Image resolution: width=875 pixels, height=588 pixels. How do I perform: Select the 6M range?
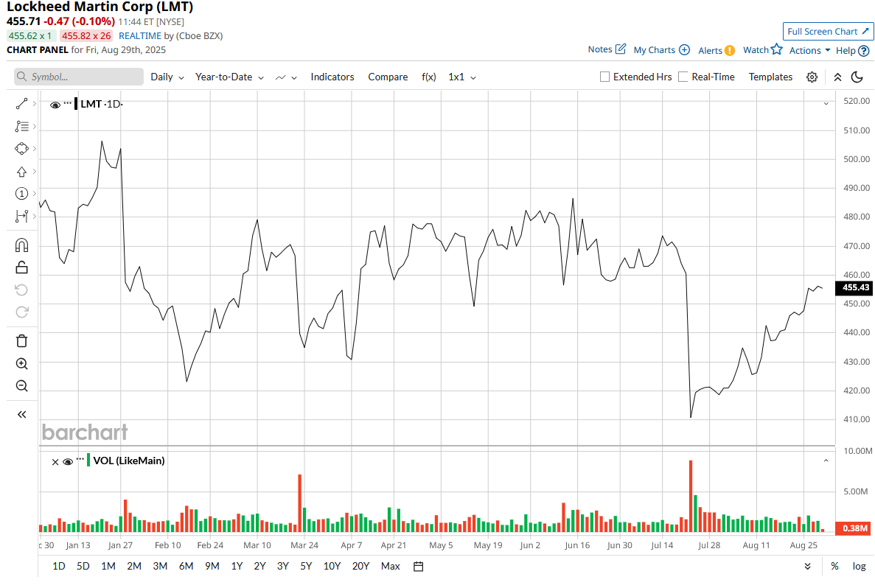(186, 566)
